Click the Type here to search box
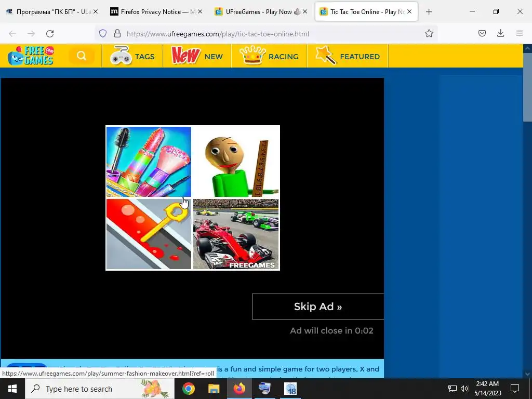The image size is (532, 399). (x=100, y=389)
